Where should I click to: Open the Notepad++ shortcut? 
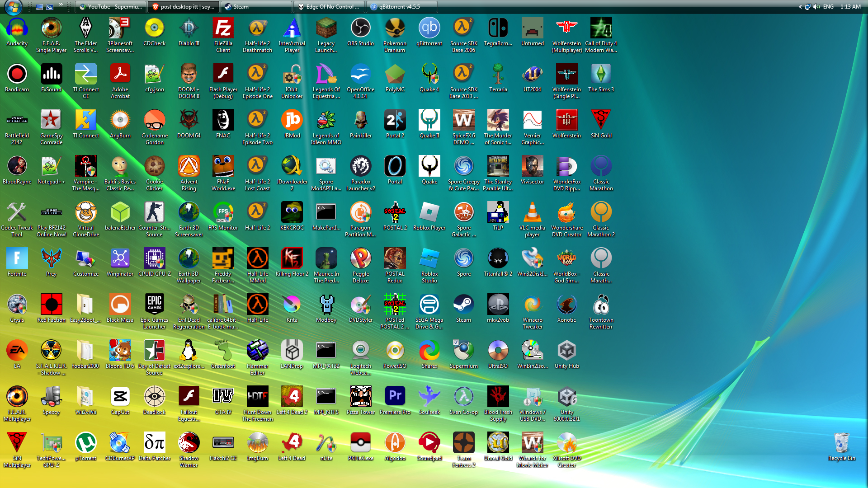[x=52, y=171]
